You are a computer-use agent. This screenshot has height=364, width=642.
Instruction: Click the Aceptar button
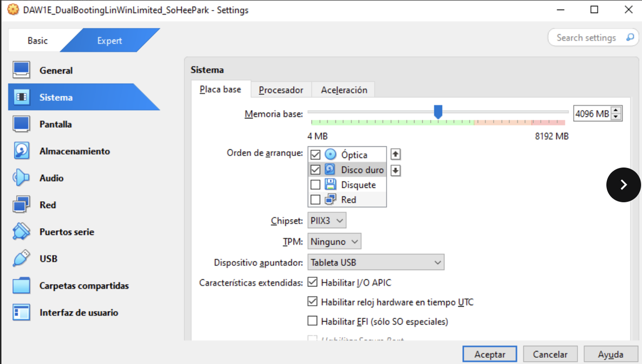coord(490,354)
